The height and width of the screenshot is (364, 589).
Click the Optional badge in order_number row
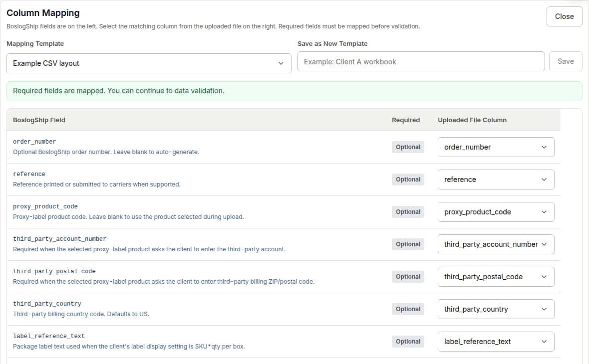[x=408, y=147]
